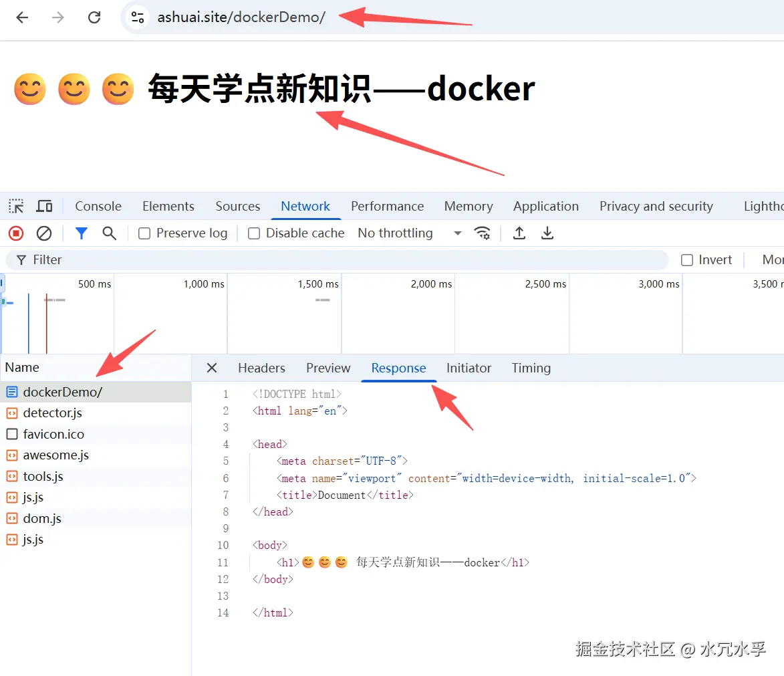Click the browser forward arrow
Image resolution: width=784 pixels, height=676 pixels.
(x=58, y=17)
